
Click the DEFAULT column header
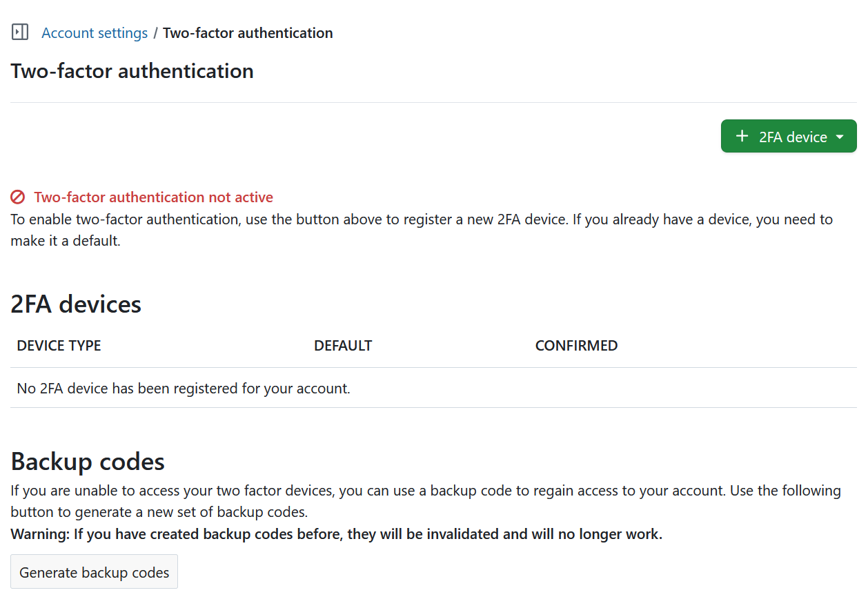343,345
